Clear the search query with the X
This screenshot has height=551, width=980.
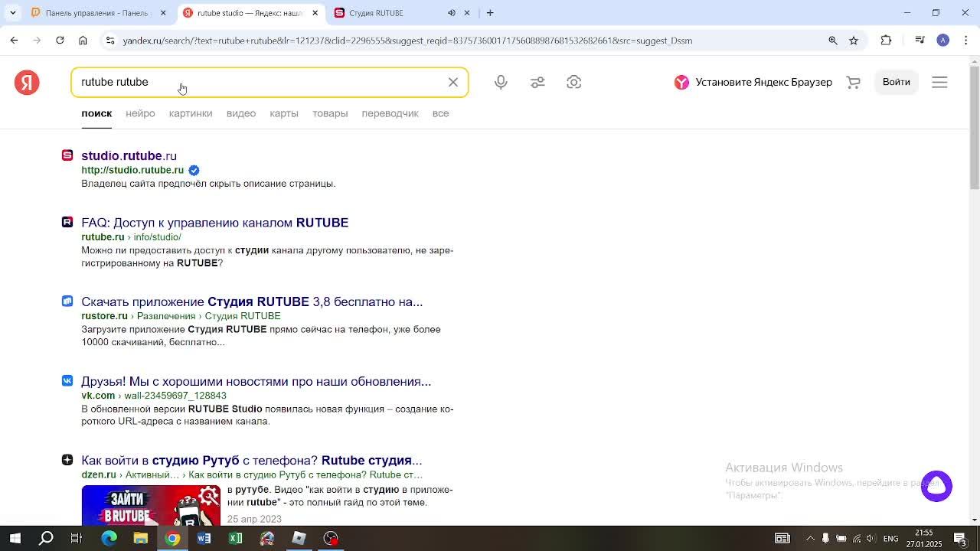[453, 82]
